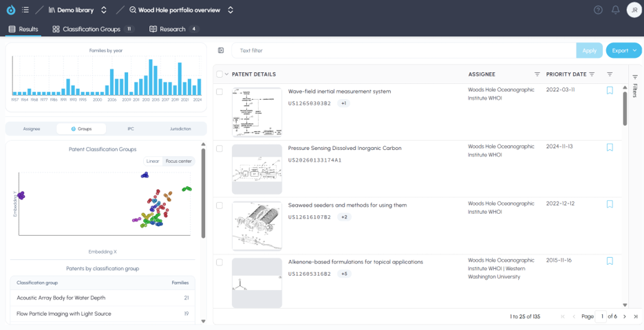
Task: Click the results table vertical scrollbar
Action: click(x=625, y=109)
